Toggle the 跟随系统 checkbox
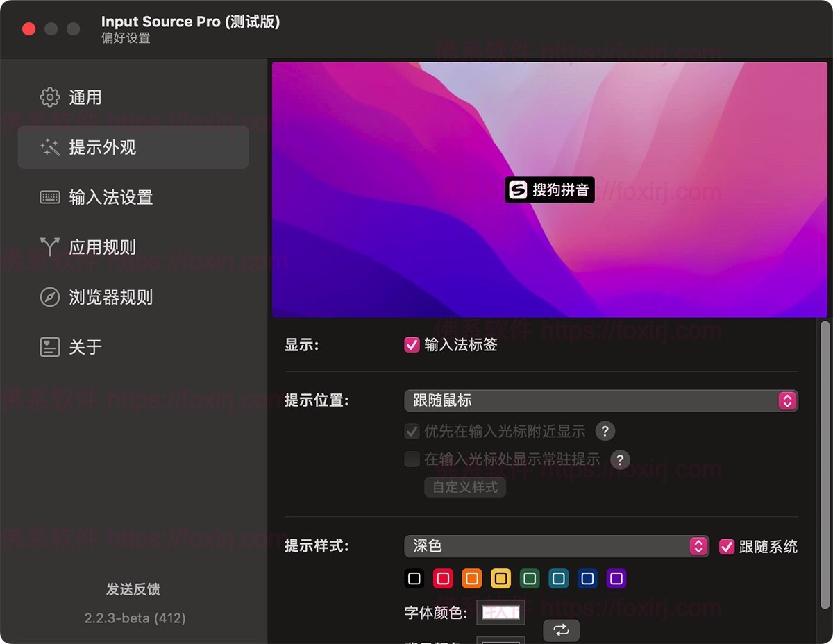This screenshot has width=833, height=644. tap(726, 546)
